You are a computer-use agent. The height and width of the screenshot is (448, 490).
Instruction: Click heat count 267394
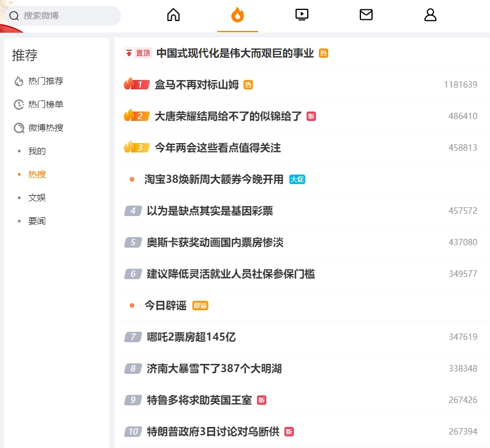(463, 432)
